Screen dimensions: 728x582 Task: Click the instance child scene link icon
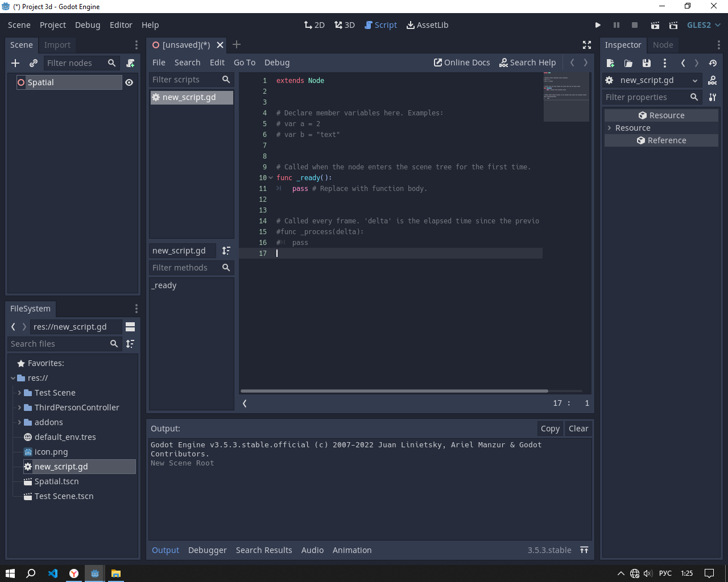point(34,63)
